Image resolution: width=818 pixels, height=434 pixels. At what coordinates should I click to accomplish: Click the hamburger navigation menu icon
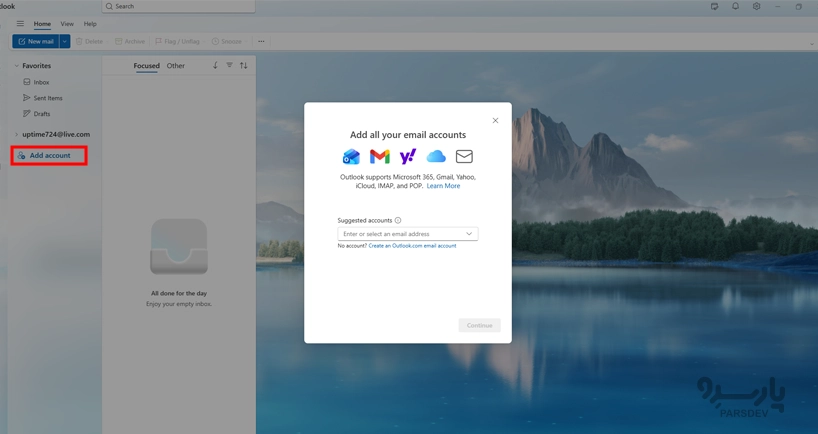20,24
